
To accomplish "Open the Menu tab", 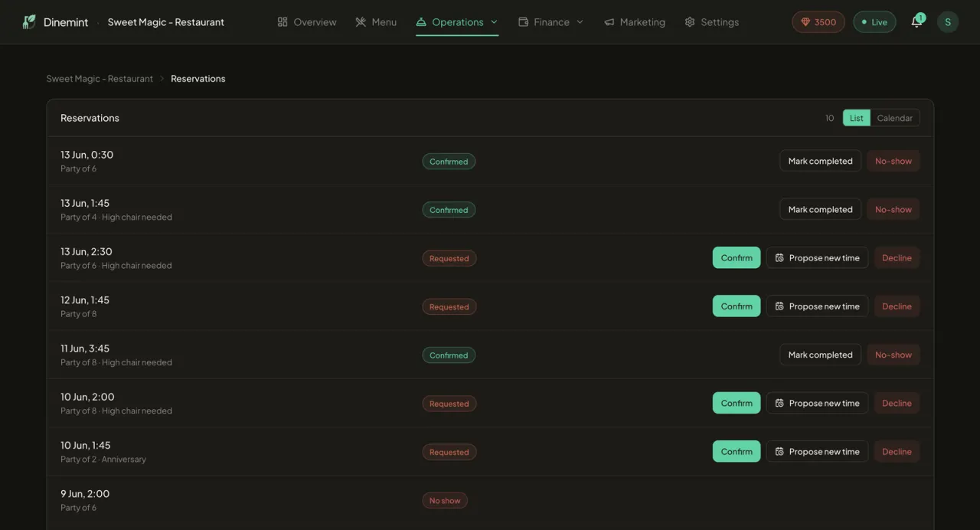I will [376, 22].
